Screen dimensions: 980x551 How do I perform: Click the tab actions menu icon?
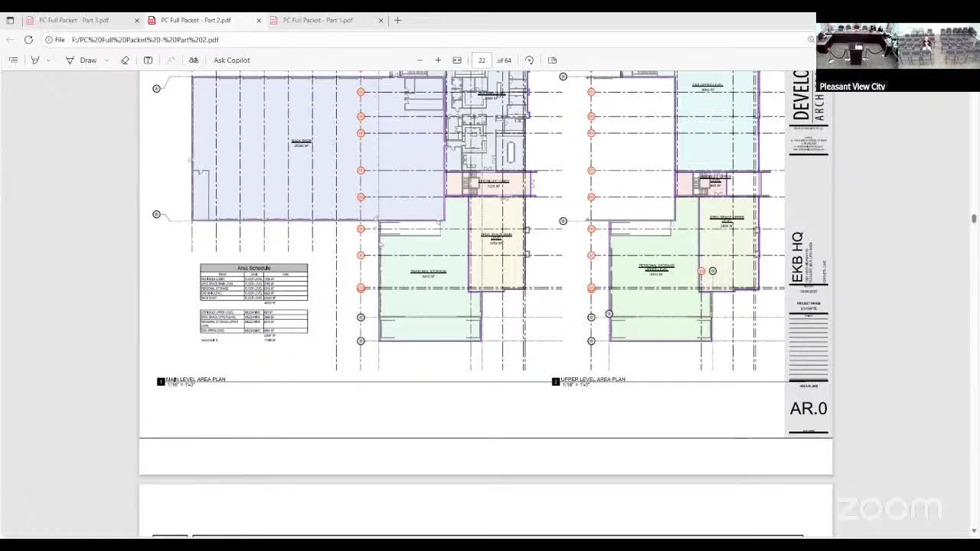[x=10, y=20]
